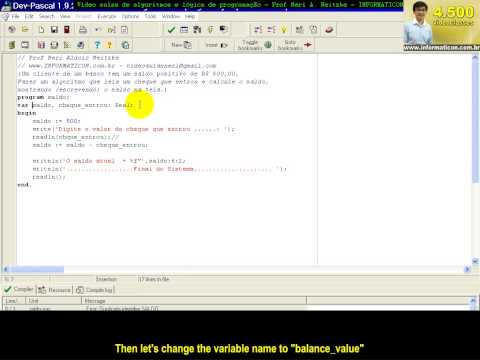Image resolution: width=480 pixels, height=360 pixels.
Task: Click the green book icon on second toolbar row
Action: [12, 45]
